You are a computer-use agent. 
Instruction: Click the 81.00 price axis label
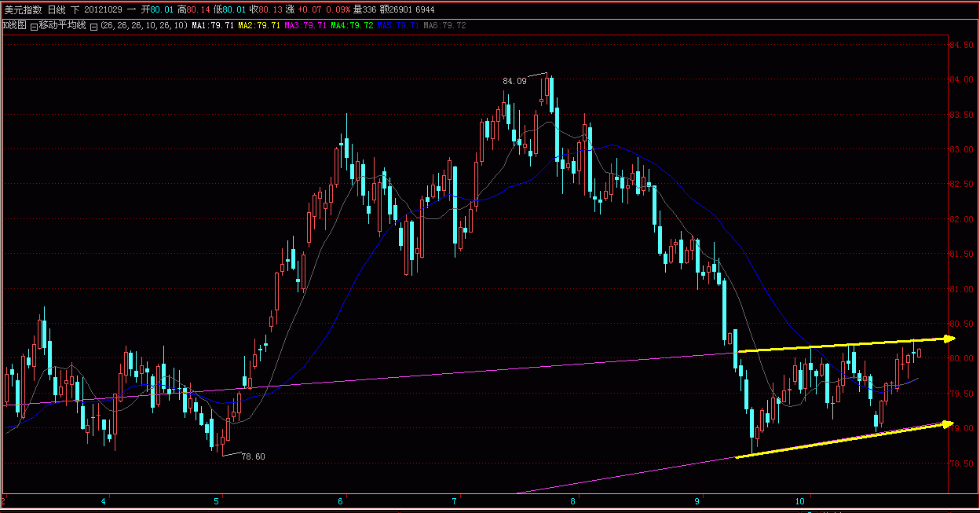point(962,289)
